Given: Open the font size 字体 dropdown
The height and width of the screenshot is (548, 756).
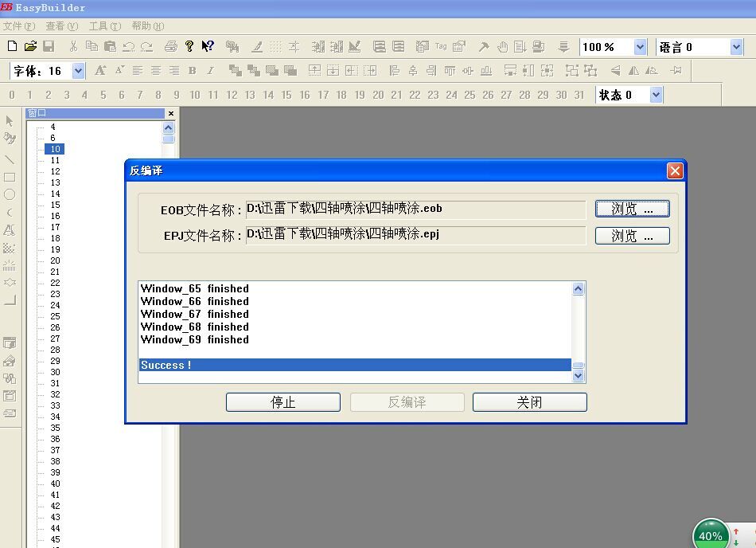Looking at the screenshot, I should point(78,71).
